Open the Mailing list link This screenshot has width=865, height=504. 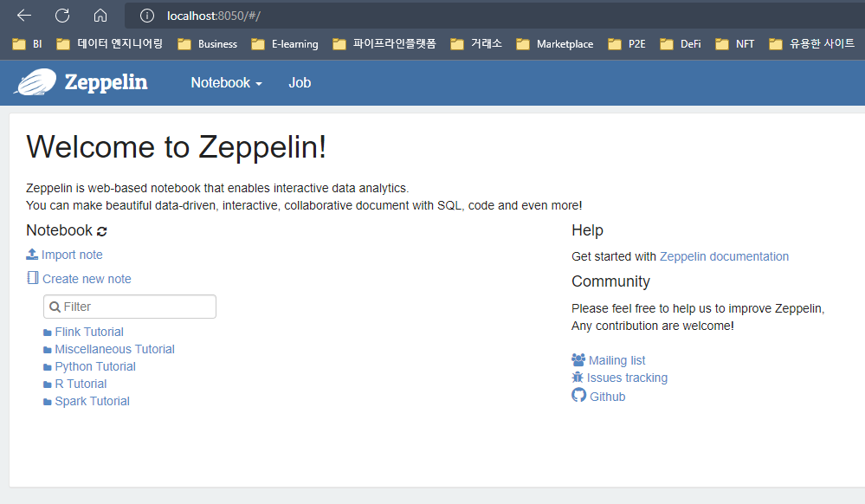point(616,360)
